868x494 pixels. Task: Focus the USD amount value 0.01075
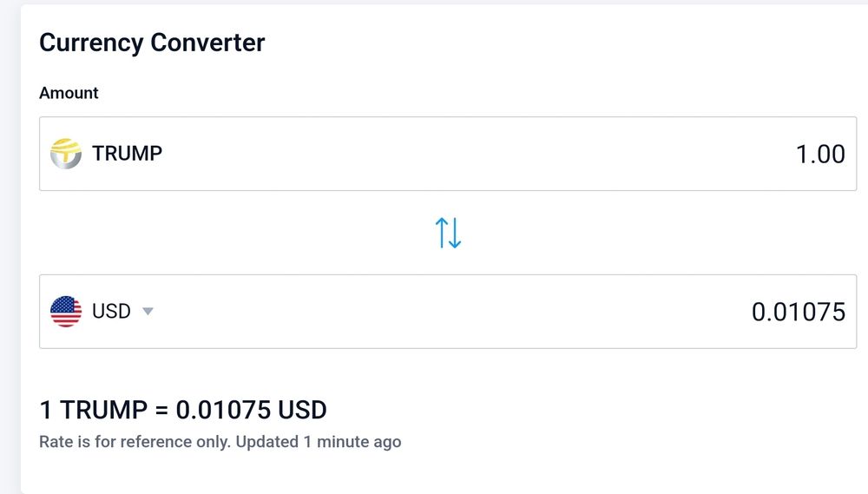point(799,312)
